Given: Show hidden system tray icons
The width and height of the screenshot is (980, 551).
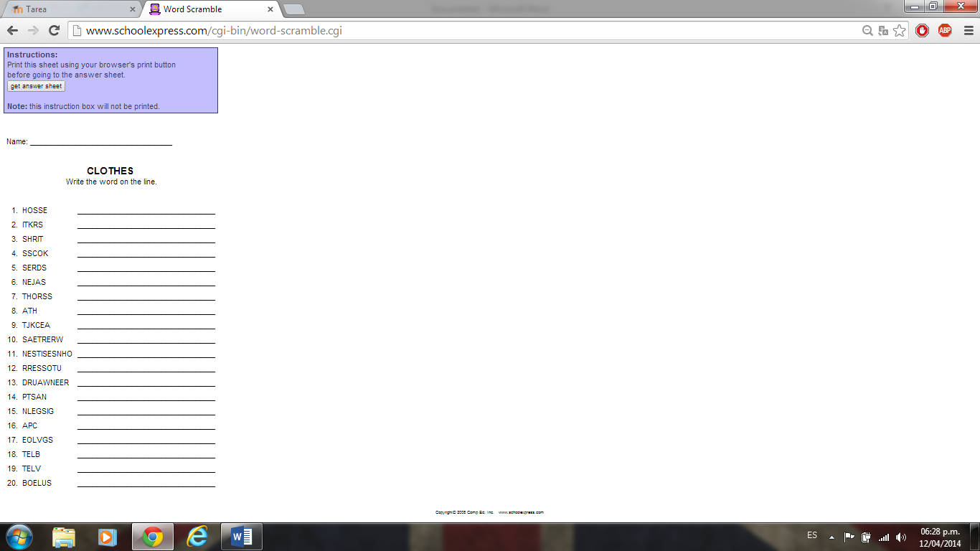Looking at the screenshot, I should coord(831,537).
